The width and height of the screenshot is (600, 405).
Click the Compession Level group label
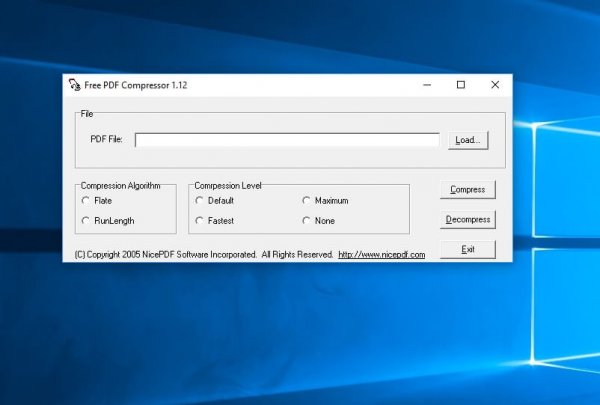pyautogui.click(x=228, y=186)
